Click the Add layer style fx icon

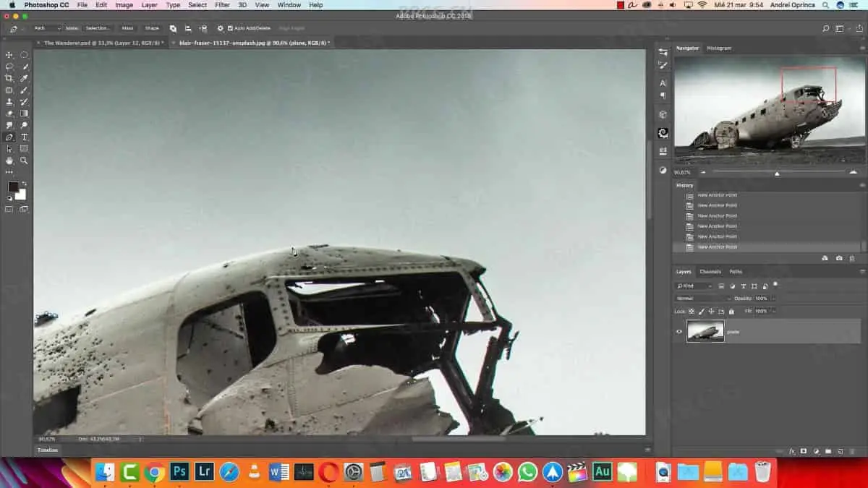click(x=792, y=451)
